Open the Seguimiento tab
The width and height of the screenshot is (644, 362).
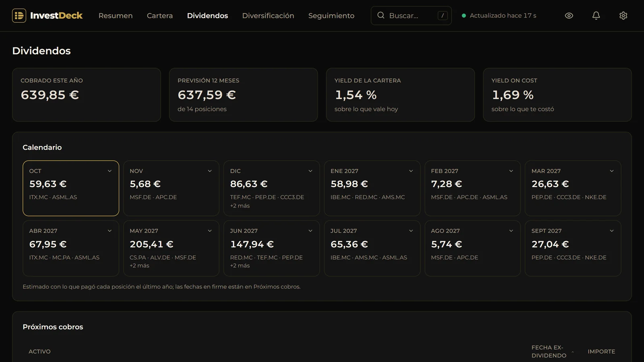click(331, 16)
